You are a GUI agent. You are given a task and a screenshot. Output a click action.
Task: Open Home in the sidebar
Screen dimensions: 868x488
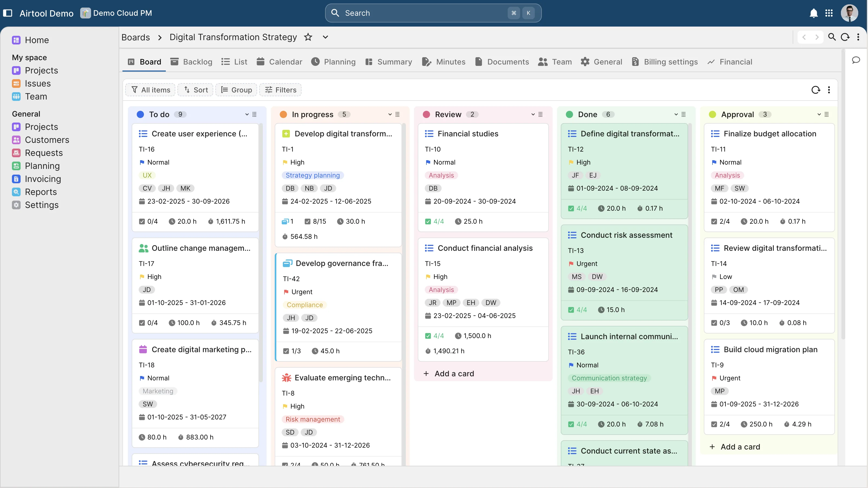click(30, 40)
